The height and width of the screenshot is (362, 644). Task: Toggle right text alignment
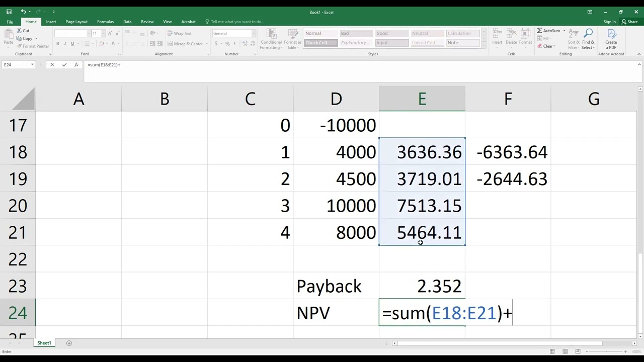click(x=142, y=44)
